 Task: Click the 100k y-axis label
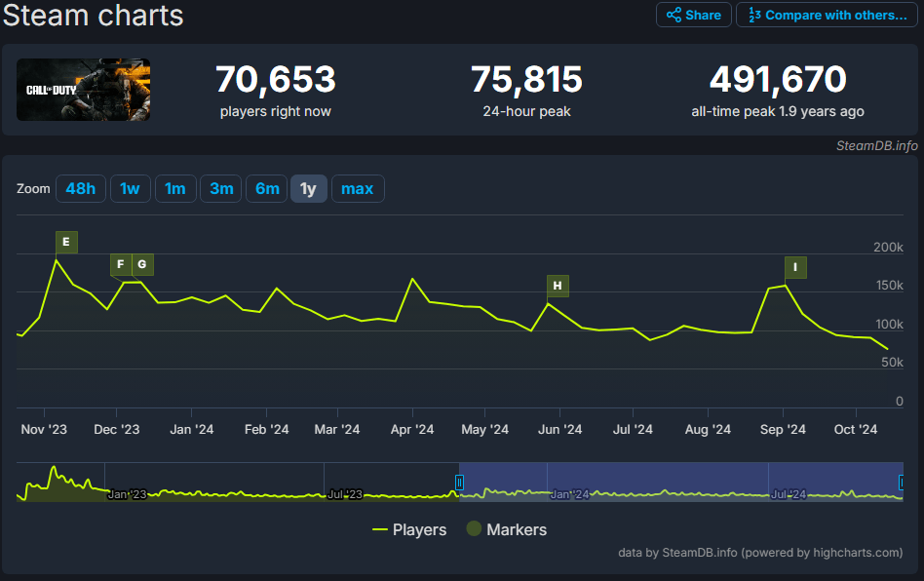[x=889, y=324]
